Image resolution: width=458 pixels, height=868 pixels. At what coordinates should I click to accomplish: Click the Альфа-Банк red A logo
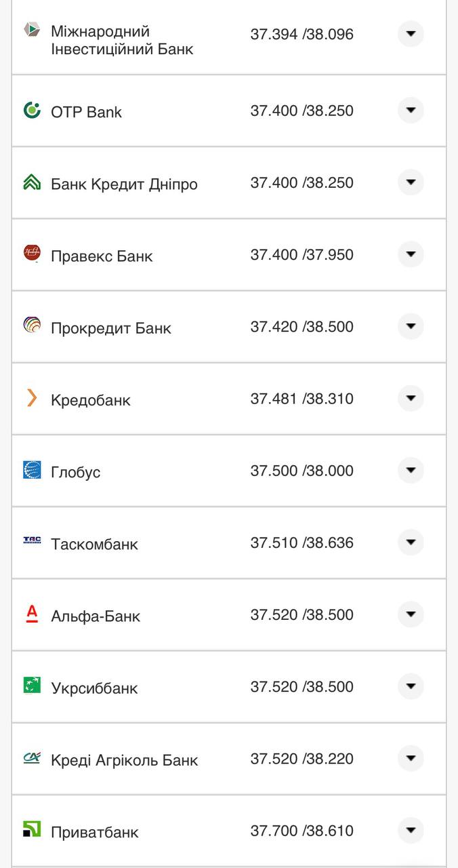[x=32, y=614]
